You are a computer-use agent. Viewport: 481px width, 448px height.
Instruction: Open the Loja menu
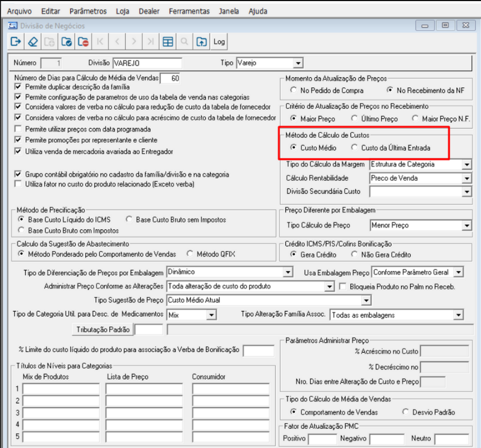[x=122, y=11]
